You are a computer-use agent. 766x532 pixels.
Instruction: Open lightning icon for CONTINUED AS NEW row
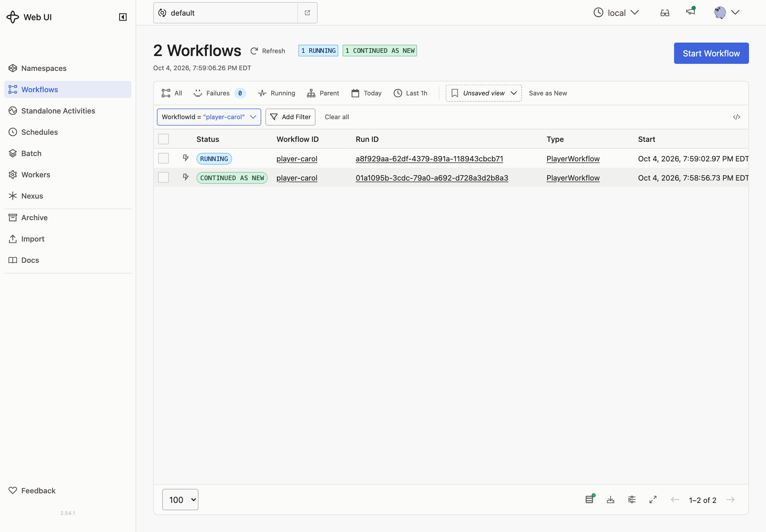coord(185,177)
